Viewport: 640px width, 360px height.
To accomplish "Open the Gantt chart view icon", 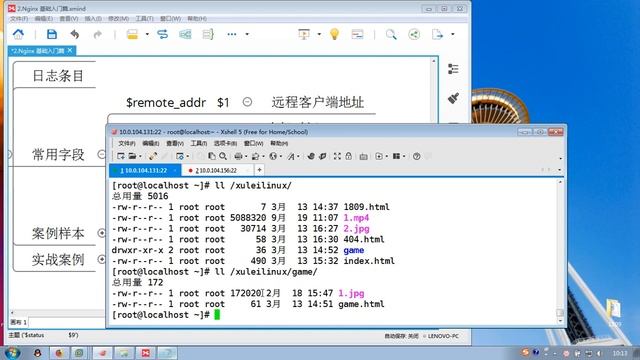I will point(357,34).
